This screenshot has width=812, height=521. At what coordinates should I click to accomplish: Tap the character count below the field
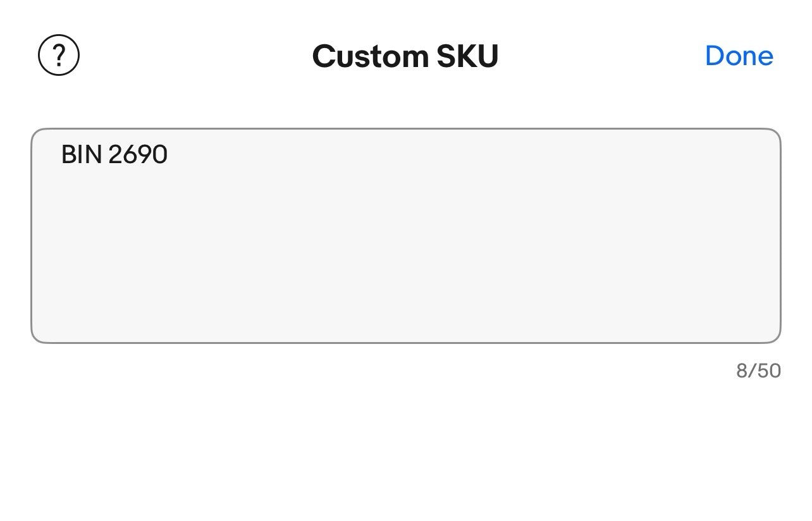pyautogui.click(x=758, y=371)
